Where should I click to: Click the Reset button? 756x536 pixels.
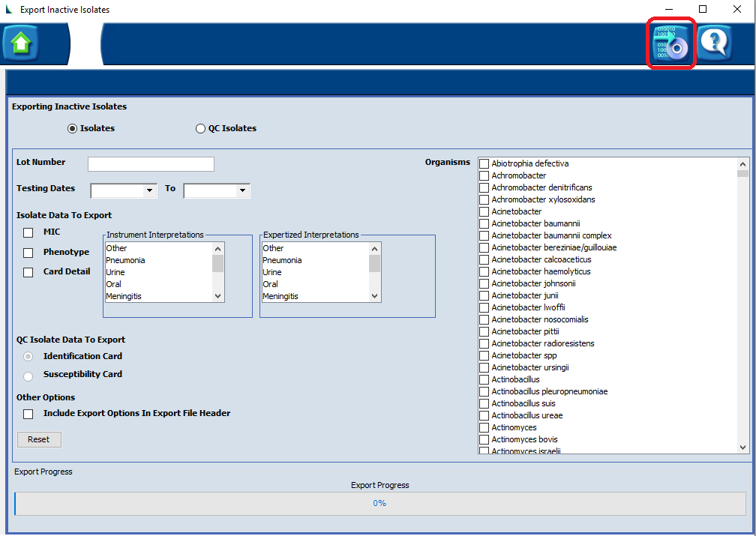coord(39,439)
